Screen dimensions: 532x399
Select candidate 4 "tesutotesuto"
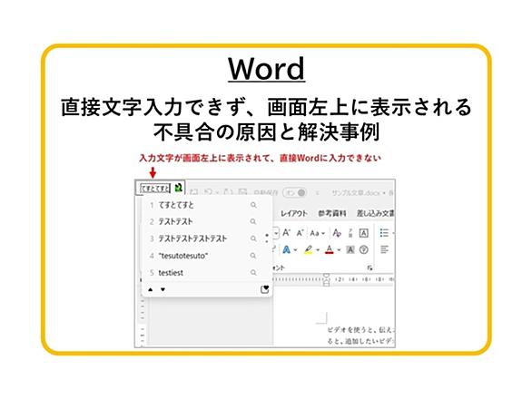(202, 256)
